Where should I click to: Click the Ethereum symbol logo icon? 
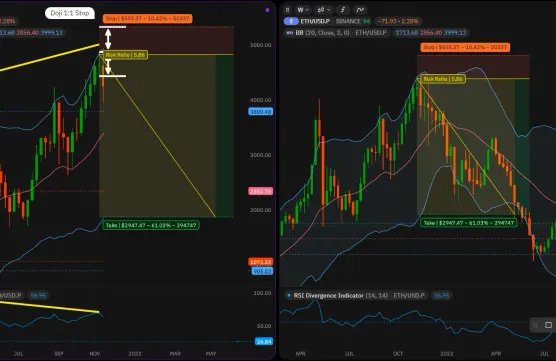[x=291, y=21]
